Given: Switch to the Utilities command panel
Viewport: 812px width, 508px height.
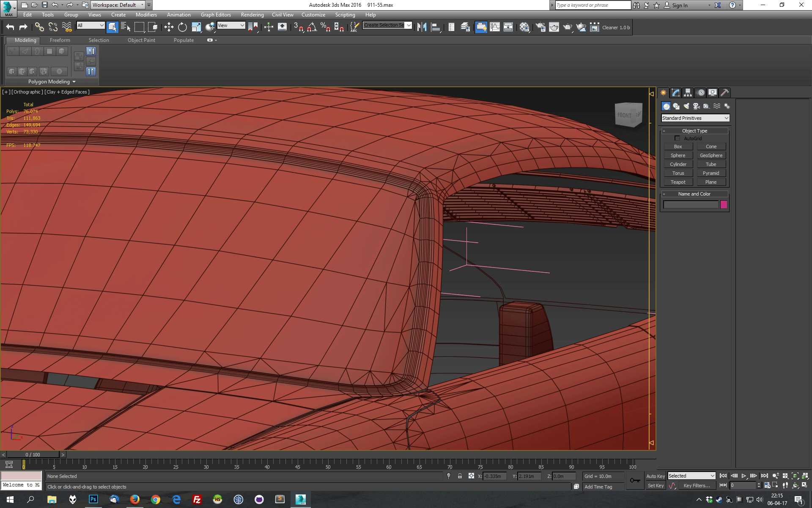Looking at the screenshot, I should click(725, 93).
